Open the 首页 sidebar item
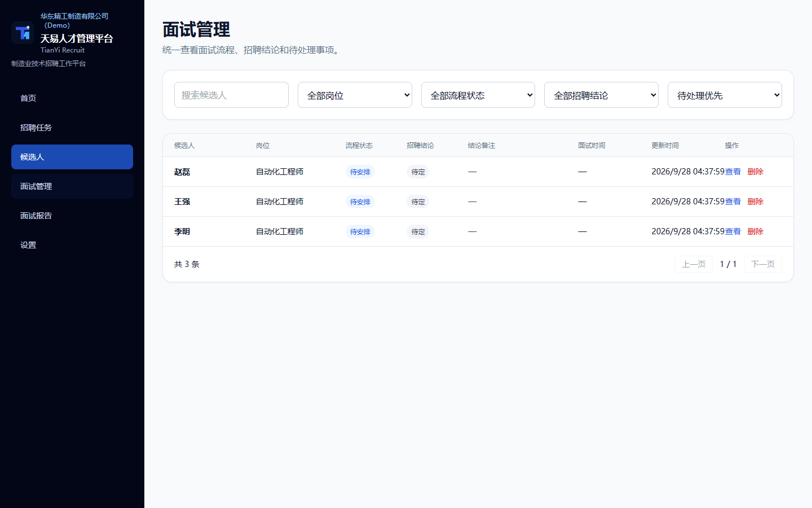This screenshot has width=812, height=508. (72, 98)
